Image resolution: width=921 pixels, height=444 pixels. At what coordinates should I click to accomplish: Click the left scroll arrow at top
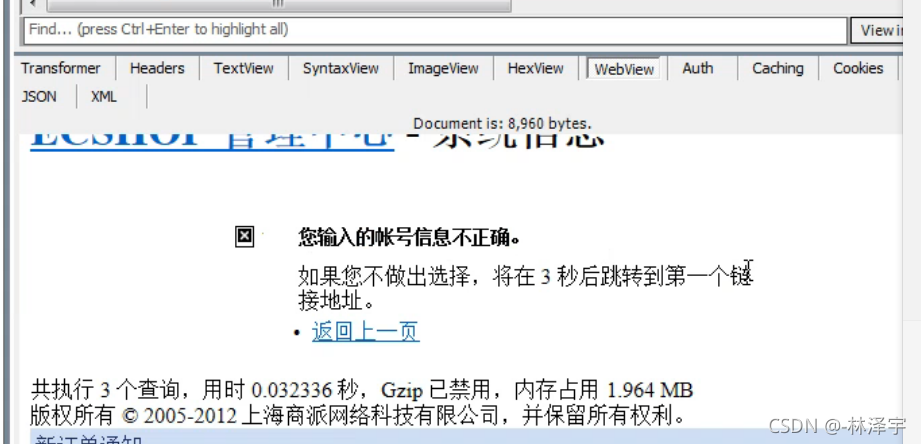pos(32,4)
